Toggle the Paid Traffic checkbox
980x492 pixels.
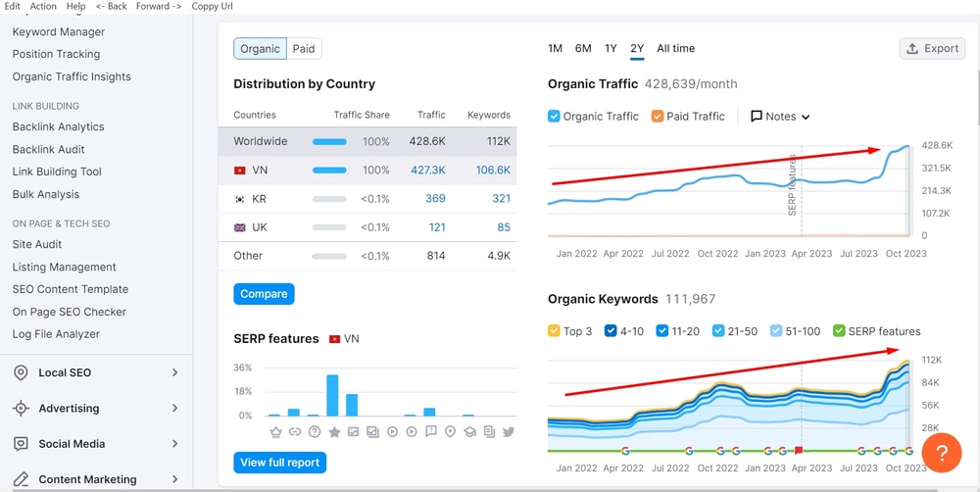pyautogui.click(x=657, y=117)
